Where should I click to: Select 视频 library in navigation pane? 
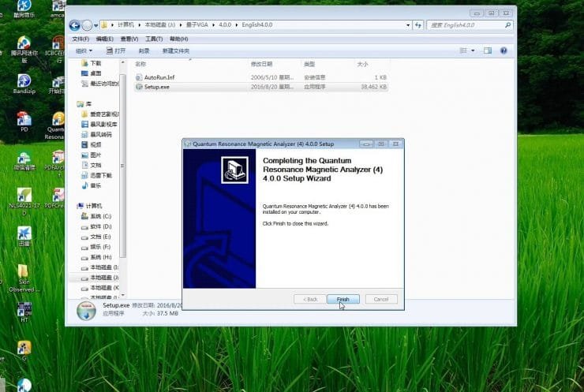coord(92,144)
